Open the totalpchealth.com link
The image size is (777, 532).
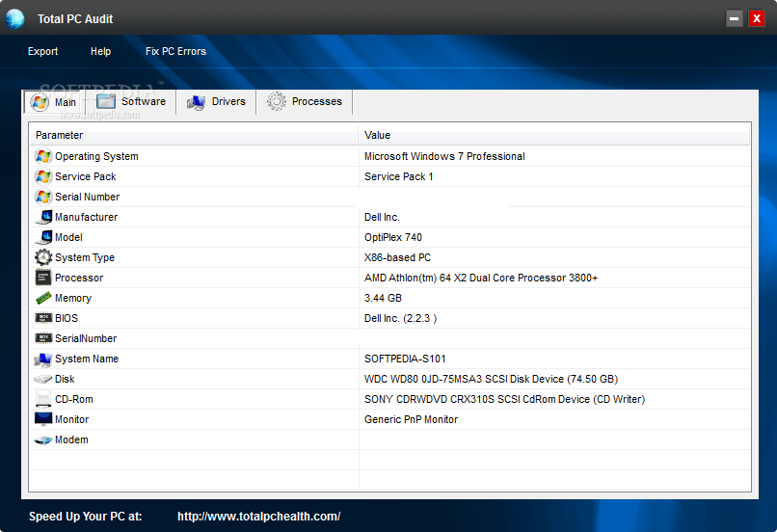(258, 517)
